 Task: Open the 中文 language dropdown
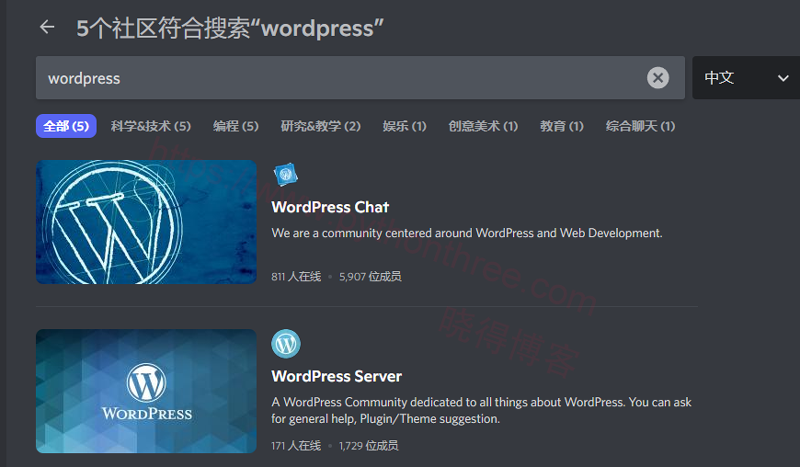tap(746, 78)
